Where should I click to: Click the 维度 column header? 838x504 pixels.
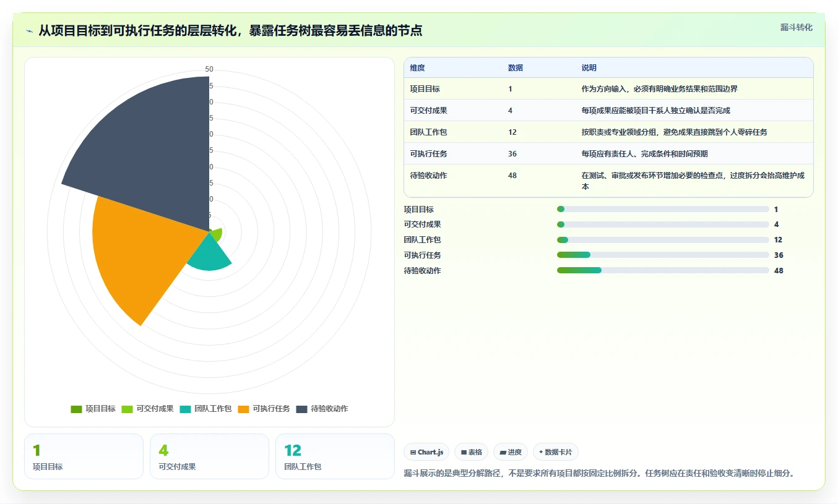coord(418,68)
